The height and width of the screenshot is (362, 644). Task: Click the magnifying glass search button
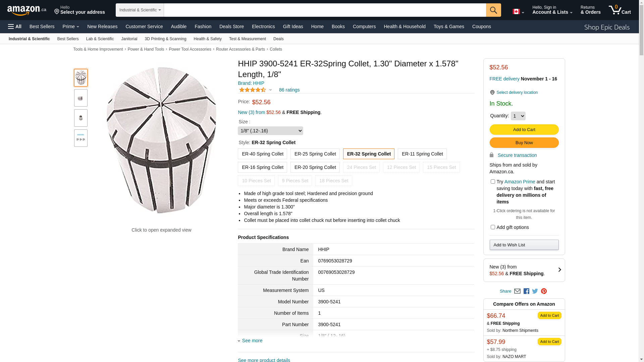tap(493, 10)
